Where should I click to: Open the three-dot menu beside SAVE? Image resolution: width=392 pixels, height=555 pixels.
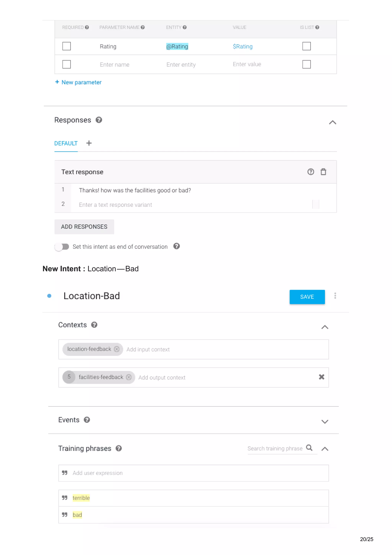tap(335, 296)
